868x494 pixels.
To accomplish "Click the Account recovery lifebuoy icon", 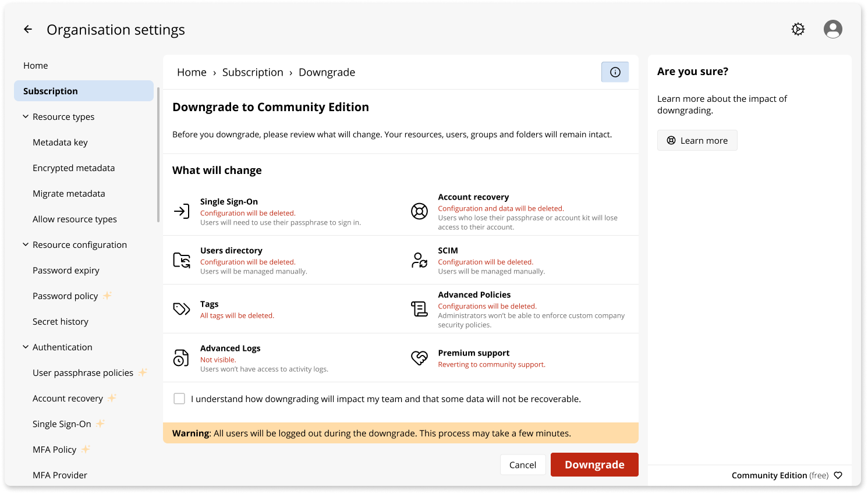I will [419, 211].
